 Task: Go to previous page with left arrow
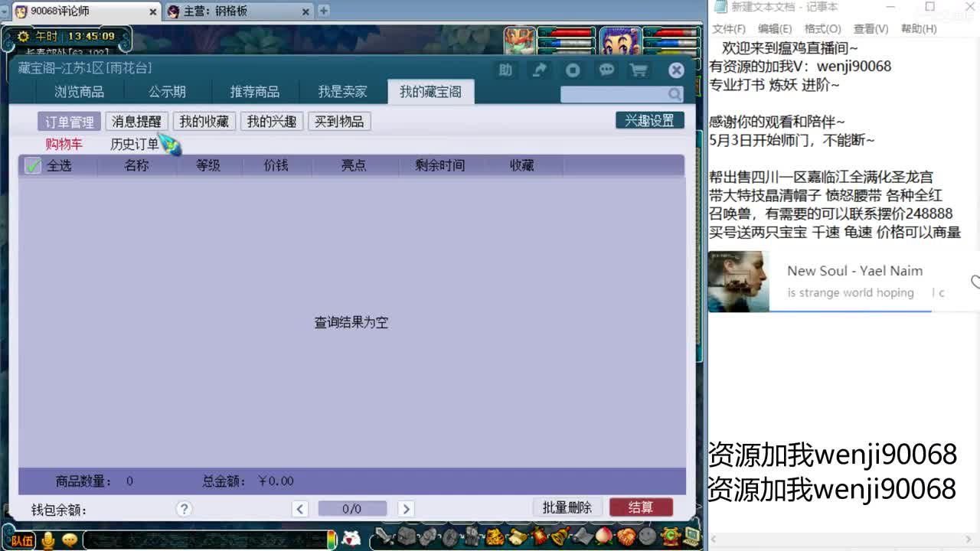click(300, 509)
